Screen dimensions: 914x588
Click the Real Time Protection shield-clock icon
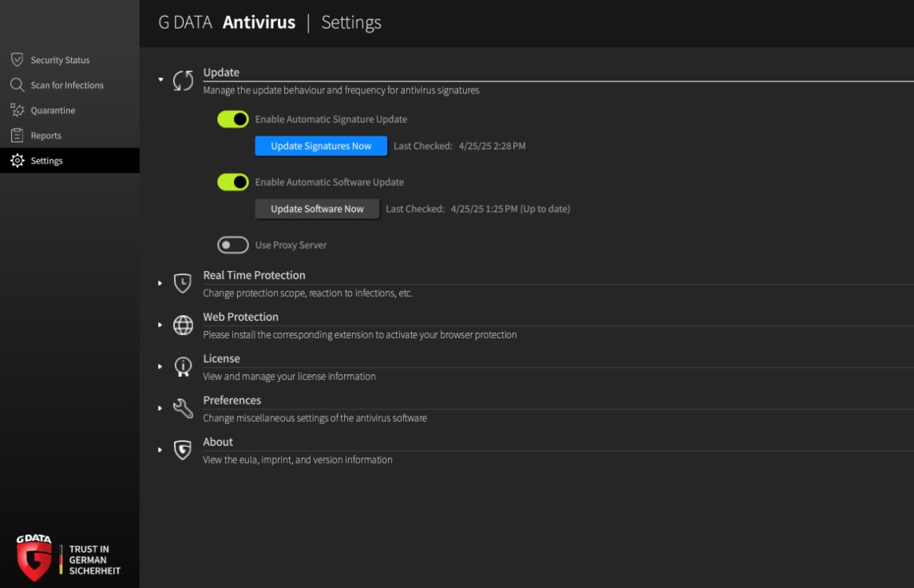(x=183, y=283)
